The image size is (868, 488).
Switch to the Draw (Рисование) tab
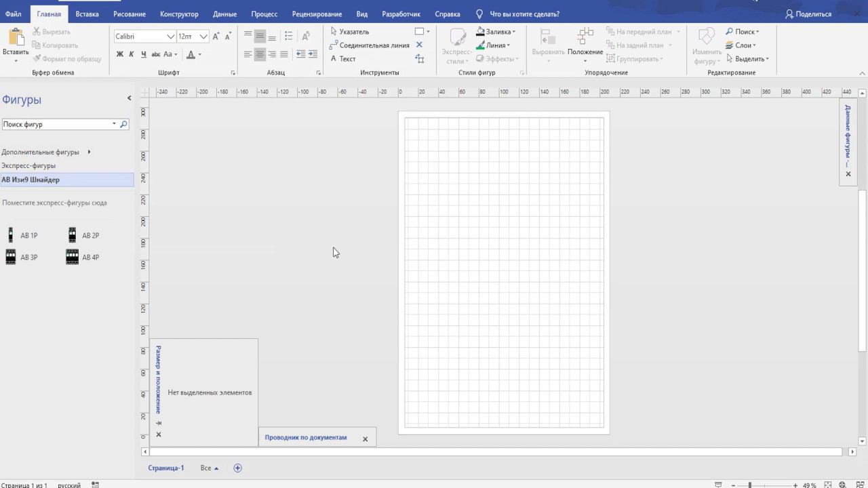tap(130, 14)
